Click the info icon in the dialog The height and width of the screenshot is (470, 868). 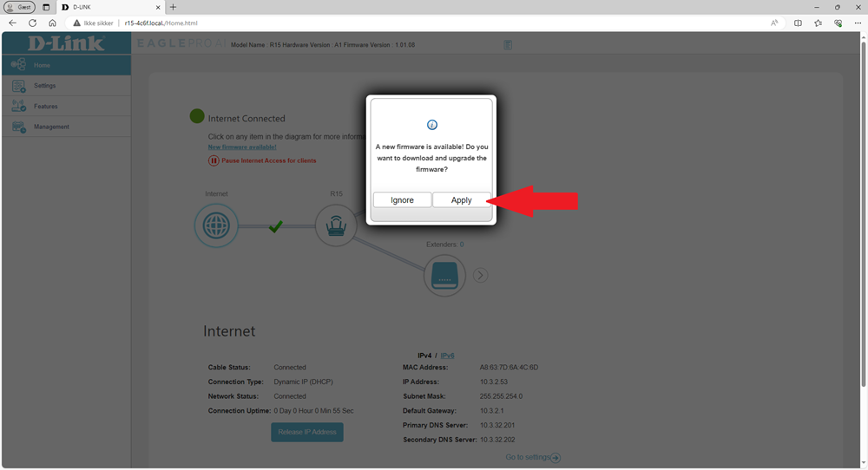[431, 125]
